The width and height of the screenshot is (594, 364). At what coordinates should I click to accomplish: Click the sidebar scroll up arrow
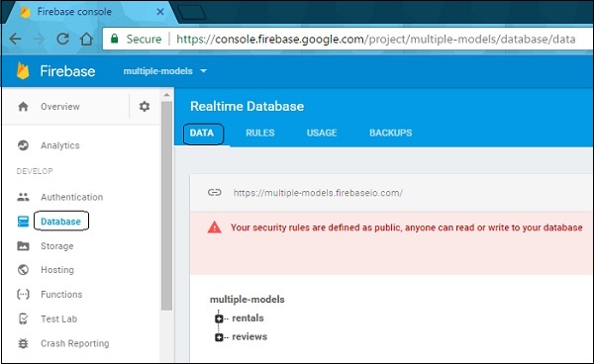coord(166,95)
